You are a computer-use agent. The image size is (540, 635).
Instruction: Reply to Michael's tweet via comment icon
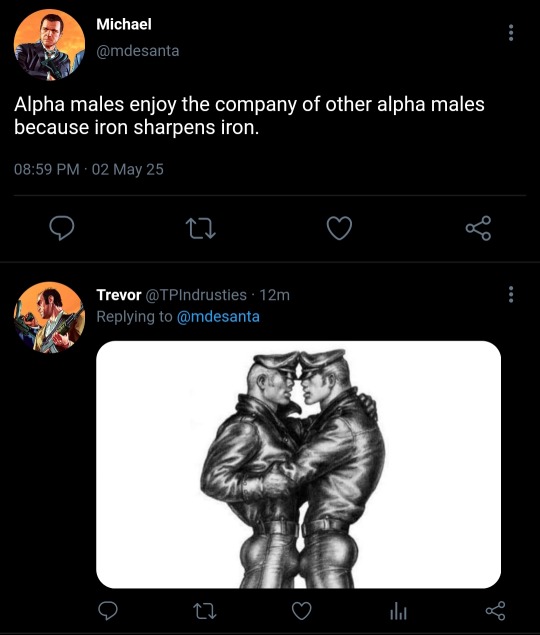point(62,228)
